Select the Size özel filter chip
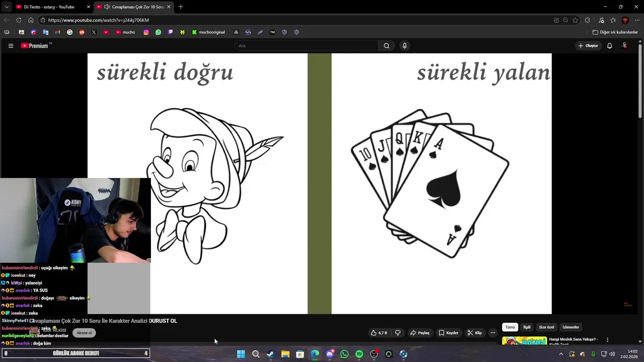 [546, 327]
